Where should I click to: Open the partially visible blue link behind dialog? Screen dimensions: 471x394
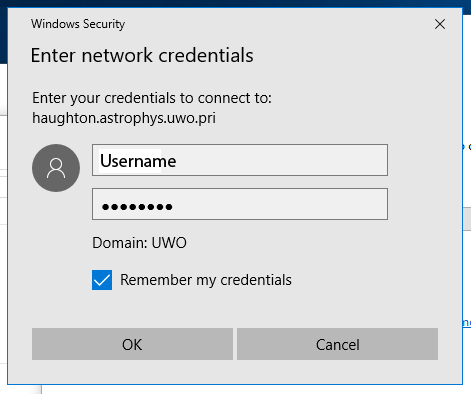467,323
